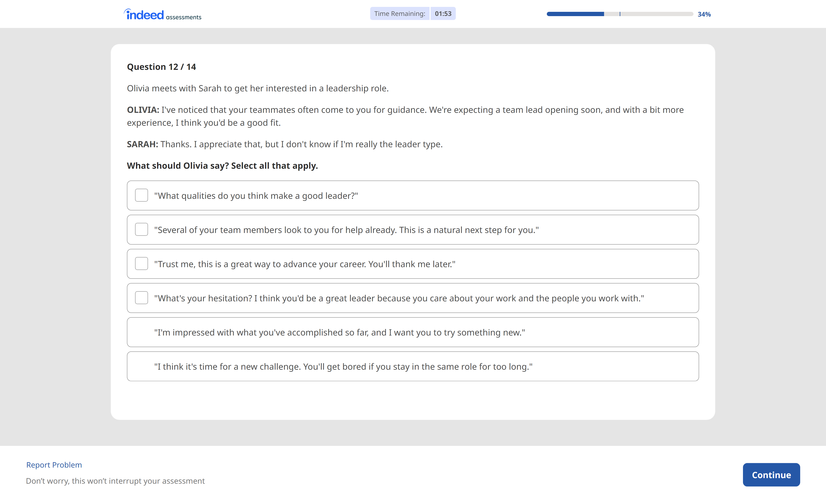Tick the "Trust me, this is a great way" checkbox
Image resolution: width=826 pixels, height=504 pixels.
click(142, 263)
